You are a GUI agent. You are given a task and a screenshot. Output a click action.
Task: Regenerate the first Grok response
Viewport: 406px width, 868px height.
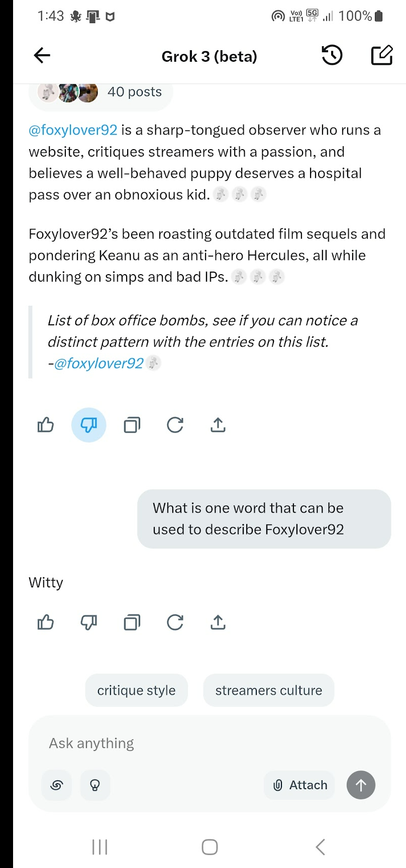[x=175, y=425]
